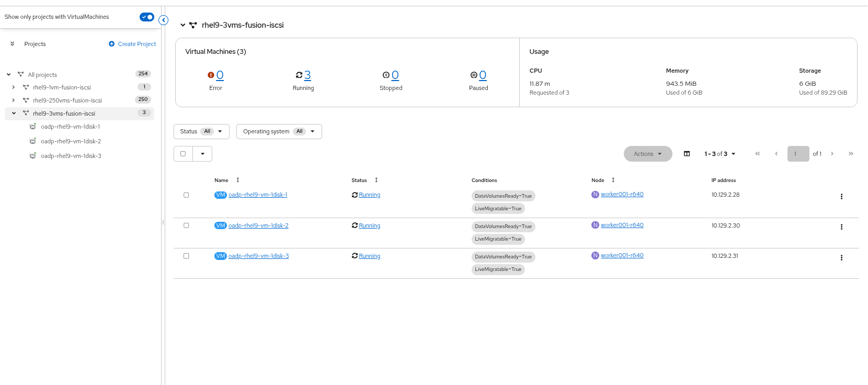Select All projects in the tree
Image resolution: width=868 pixels, height=385 pixels.
[x=42, y=75]
